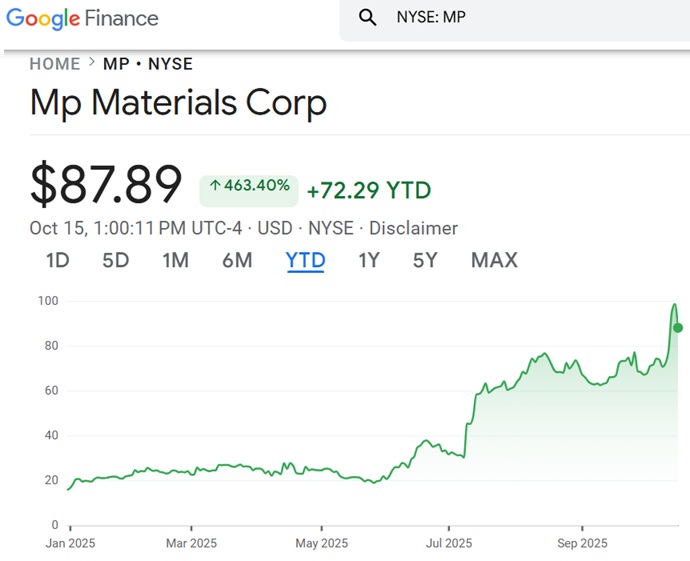Click the green end-of-chart price dot

point(678,328)
